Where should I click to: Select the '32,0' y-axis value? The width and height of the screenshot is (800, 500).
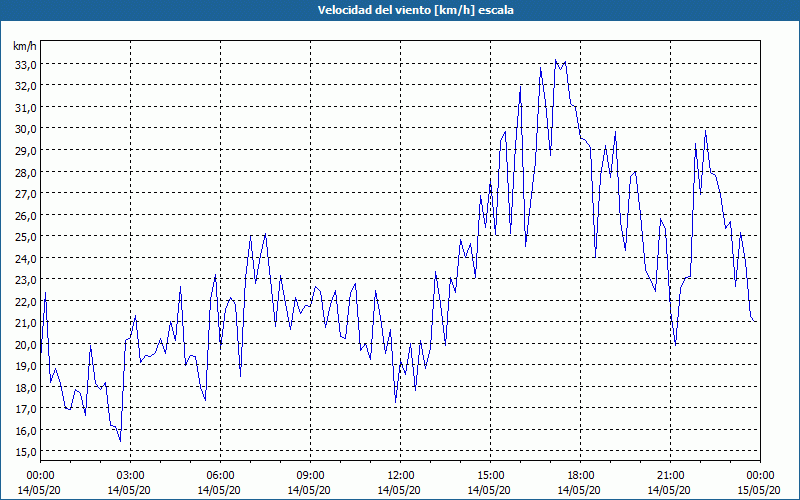tap(25, 86)
